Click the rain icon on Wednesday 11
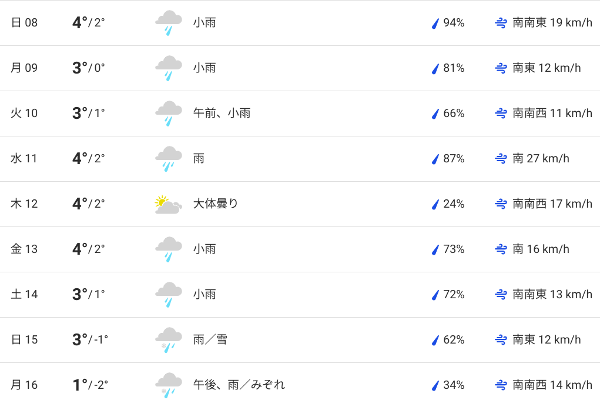 click(x=168, y=159)
